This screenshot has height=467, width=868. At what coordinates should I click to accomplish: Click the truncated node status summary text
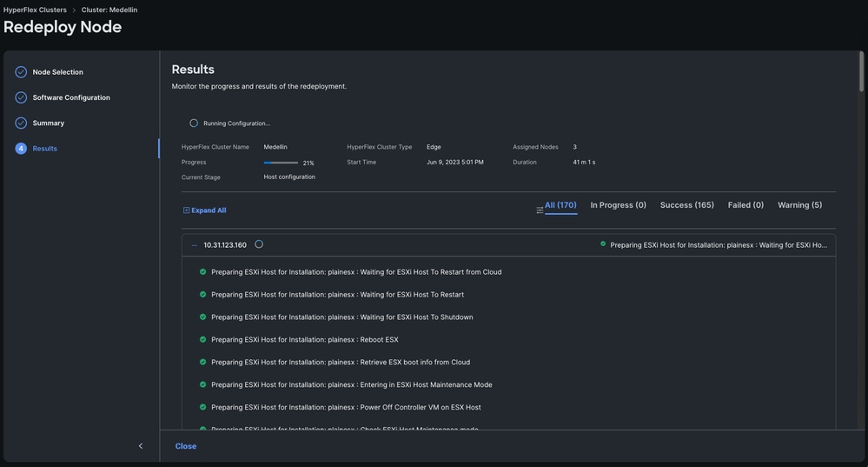(x=719, y=245)
